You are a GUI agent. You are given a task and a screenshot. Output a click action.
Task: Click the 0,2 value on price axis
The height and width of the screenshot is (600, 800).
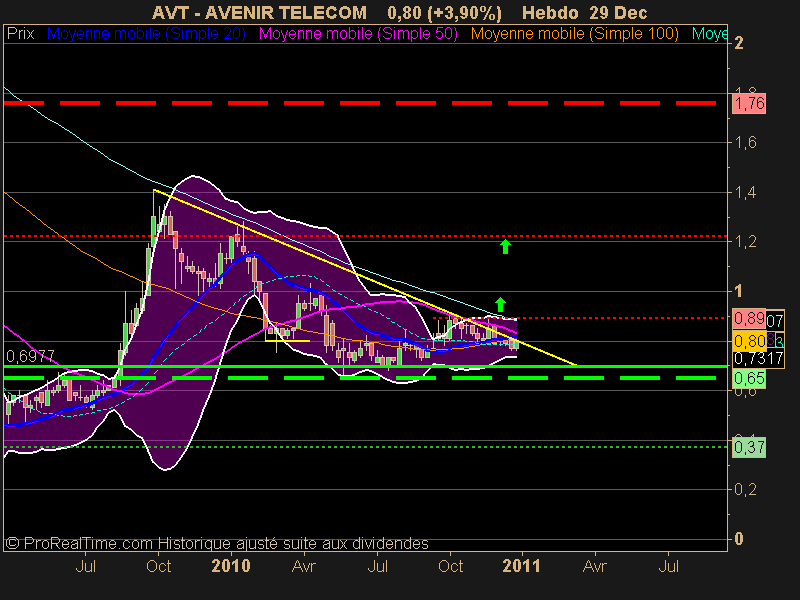(745, 489)
